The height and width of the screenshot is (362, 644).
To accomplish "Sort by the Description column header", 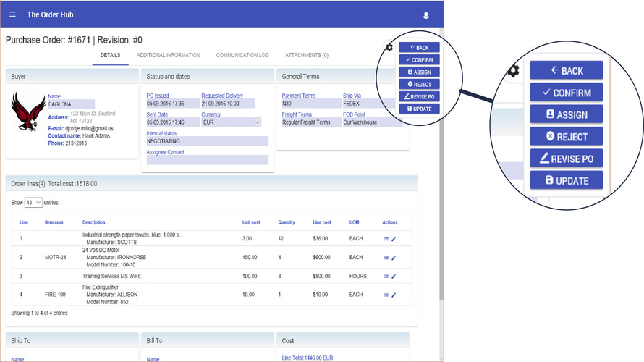I will 93,222.
